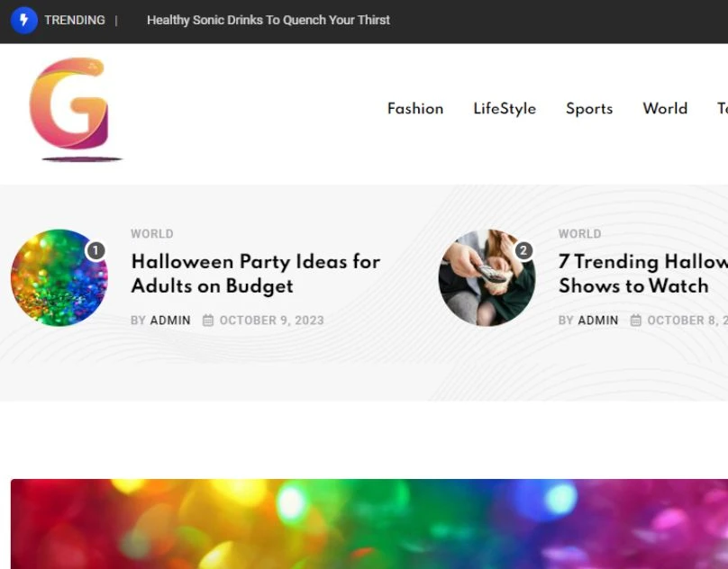Open the World navigation menu item
This screenshot has width=728, height=569.
tap(665, 109)
